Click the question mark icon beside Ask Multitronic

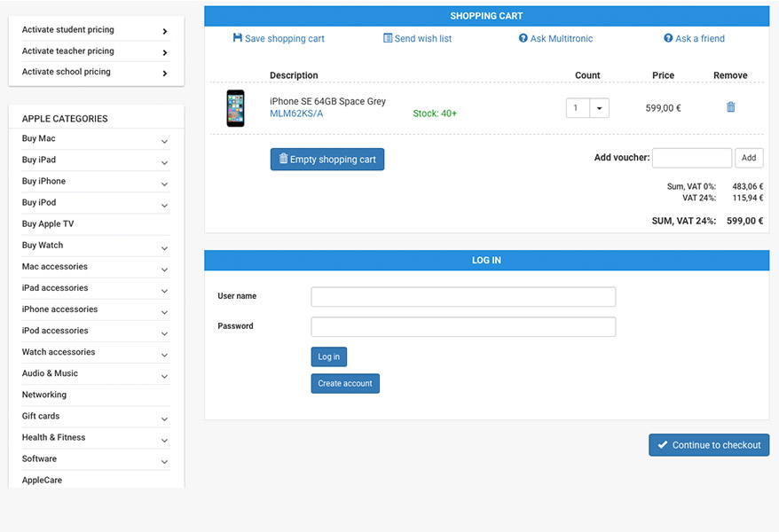(x=523, y=38)
